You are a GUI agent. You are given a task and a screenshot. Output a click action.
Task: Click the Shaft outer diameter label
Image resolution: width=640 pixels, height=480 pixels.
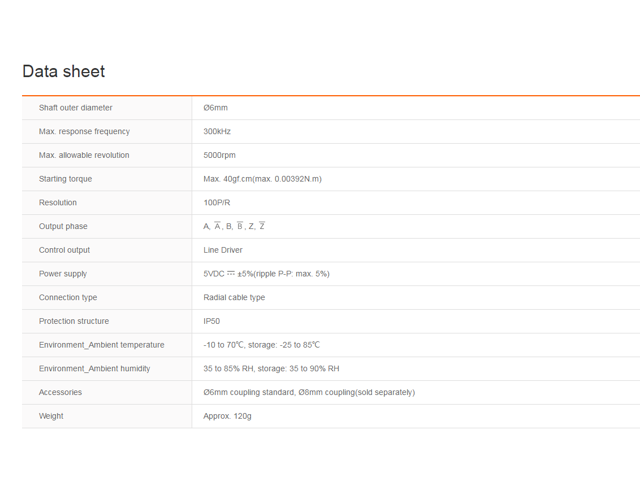(76, 107)
